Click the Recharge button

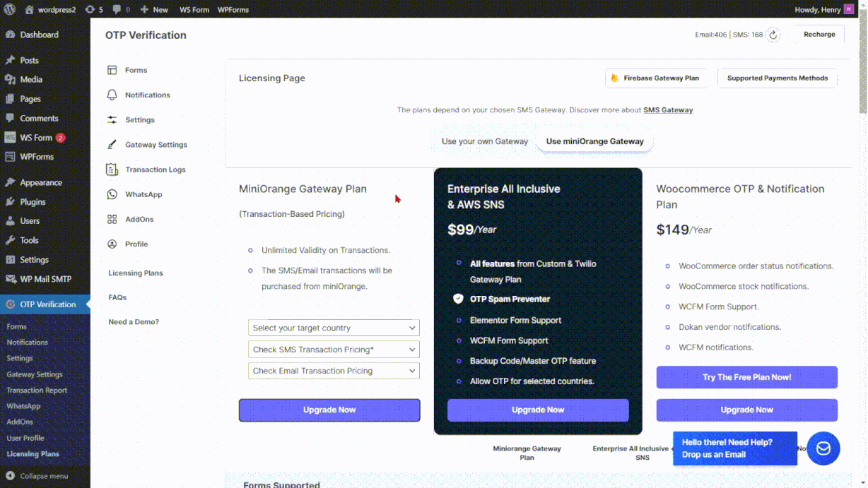click(x=819, y=34)
